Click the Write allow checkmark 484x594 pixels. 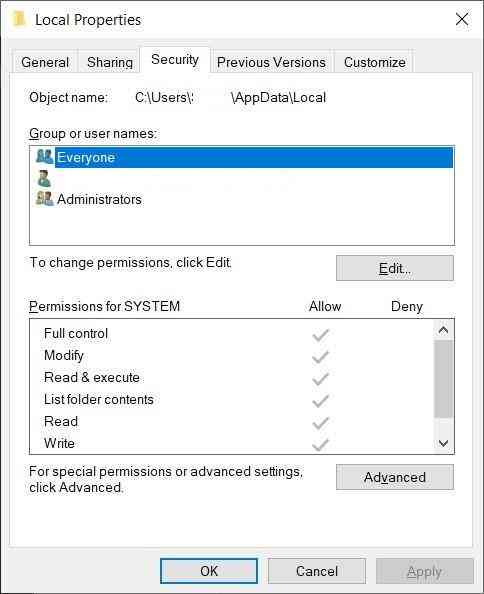coord(320,444)
